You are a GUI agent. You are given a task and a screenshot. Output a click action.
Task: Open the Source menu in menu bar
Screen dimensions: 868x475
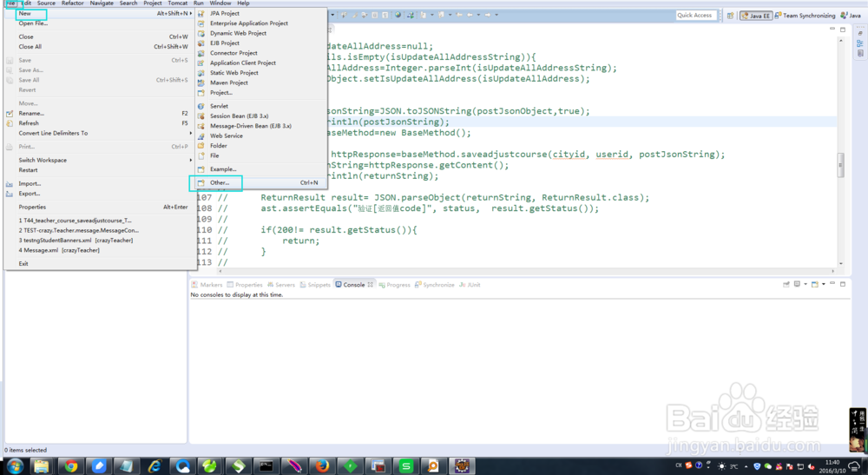(46, 3)
